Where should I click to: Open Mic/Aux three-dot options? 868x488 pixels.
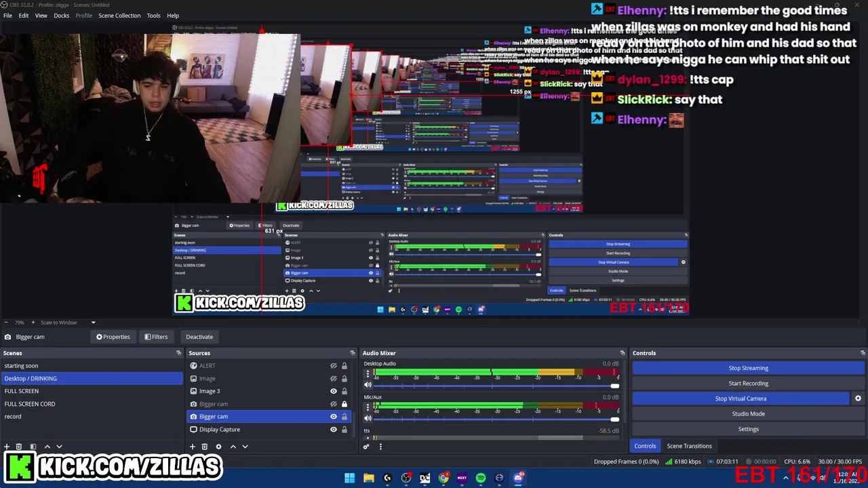pyautogui.click(x=368, y=407)
